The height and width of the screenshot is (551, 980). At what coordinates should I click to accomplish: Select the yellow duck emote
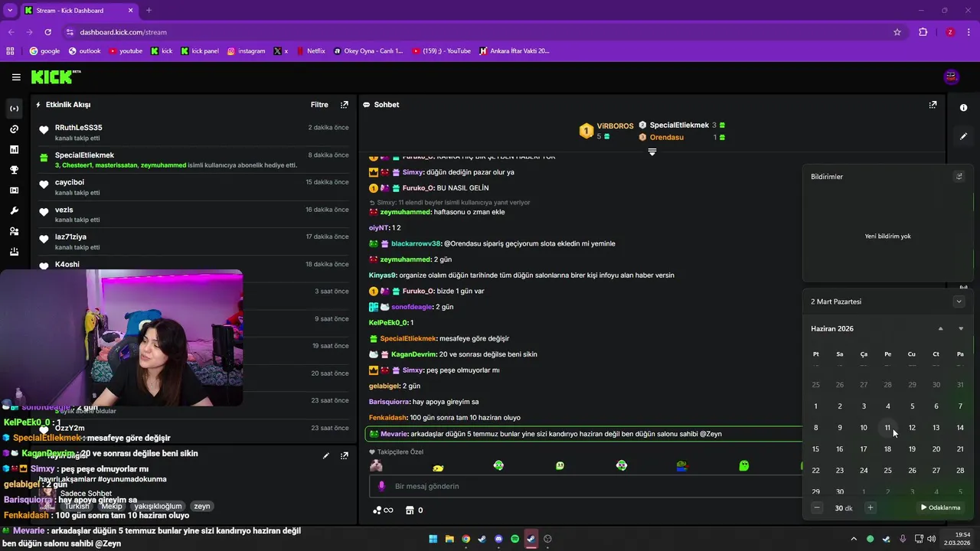pos(438,466)
